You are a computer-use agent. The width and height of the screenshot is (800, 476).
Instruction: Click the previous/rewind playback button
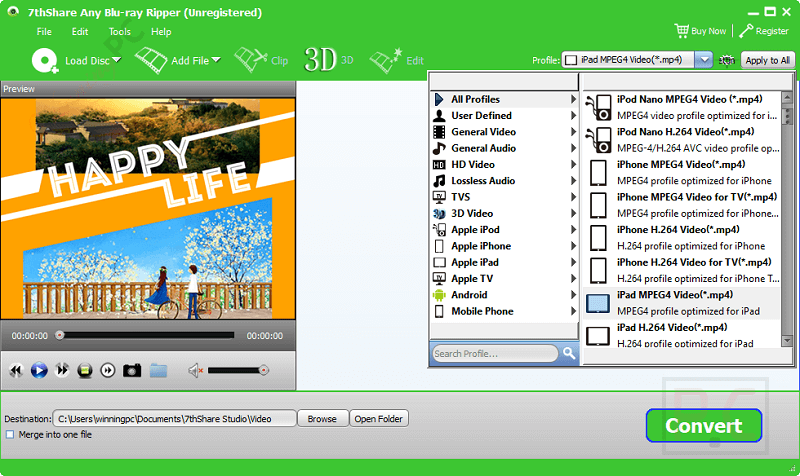[16, 370]
